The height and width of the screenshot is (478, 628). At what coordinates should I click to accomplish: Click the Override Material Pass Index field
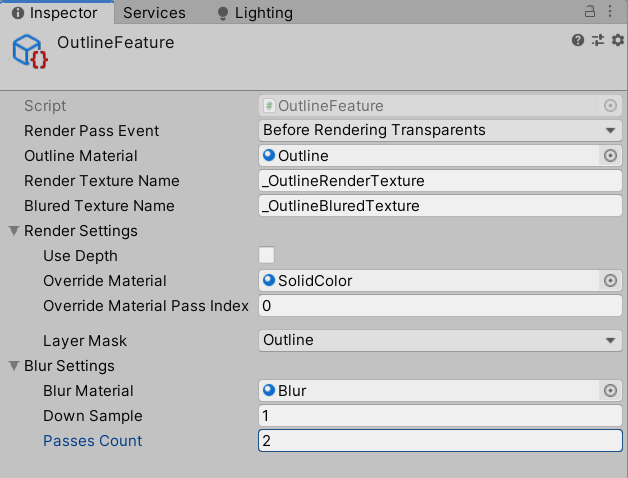tap(440, 306)
